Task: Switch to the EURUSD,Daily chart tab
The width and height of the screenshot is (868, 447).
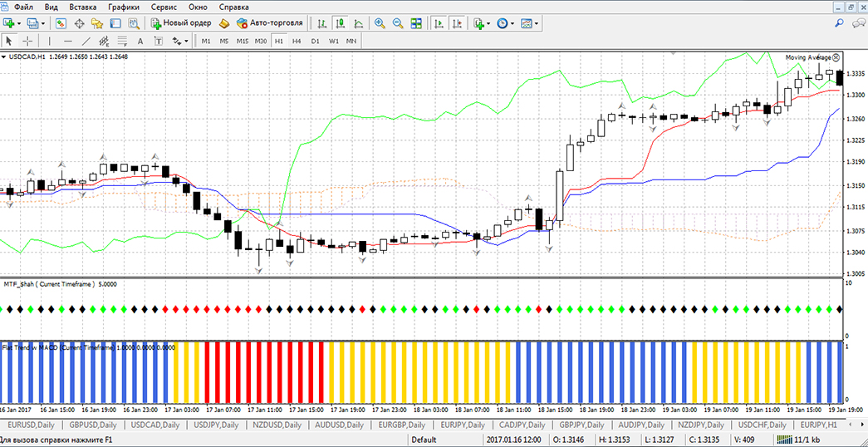Action: click(x=31, y=425)
